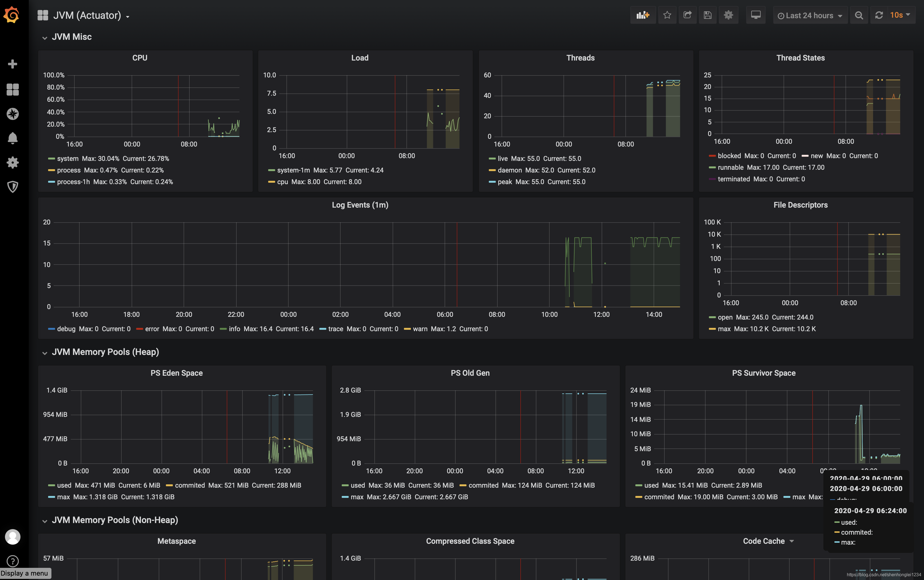Open dashboard settings gear in top bar
Screen dimensions: 924x580
pos(728,15)
